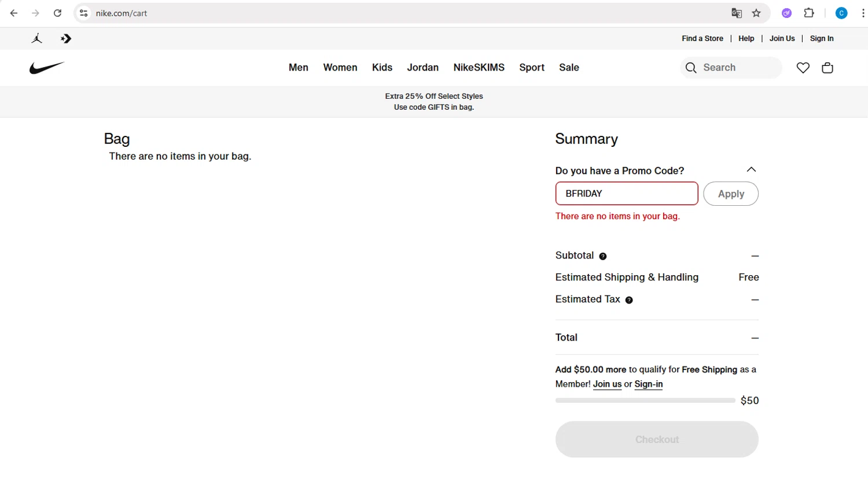Open the Chrome profile avatar
The width and height of the screenshot is (868, 496).
tap(841, 13)
